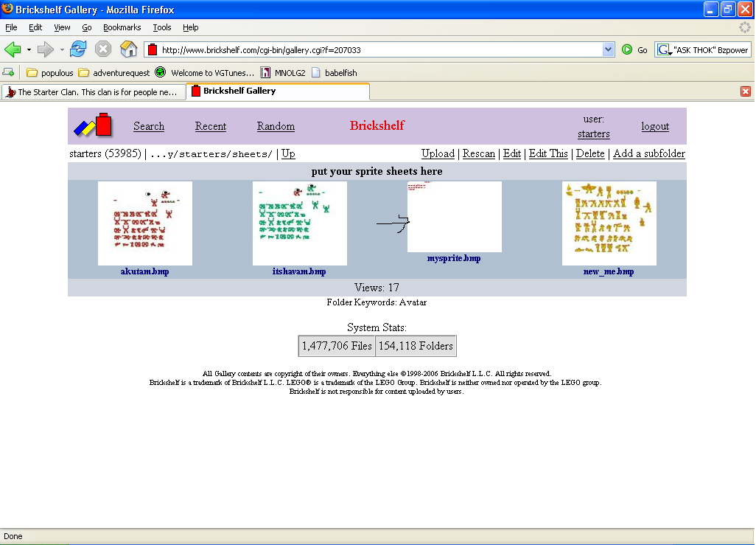Reload the page with the Refresh icon

tap(78, 49)
